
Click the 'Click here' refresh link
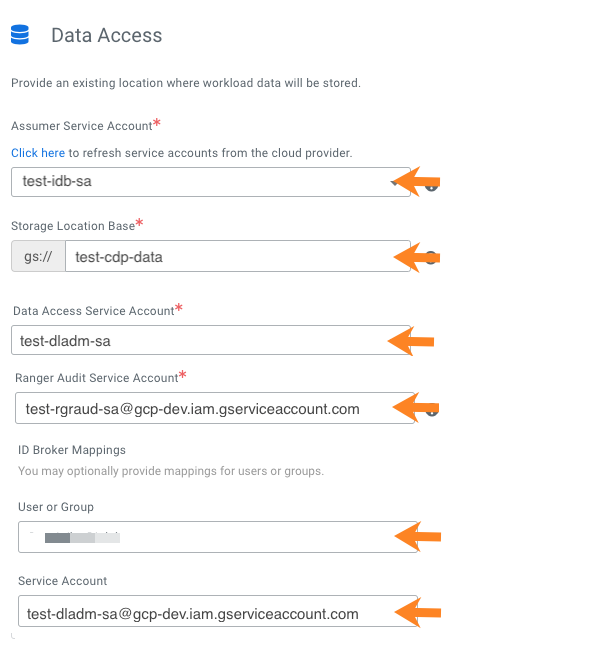tap(38, 153)
